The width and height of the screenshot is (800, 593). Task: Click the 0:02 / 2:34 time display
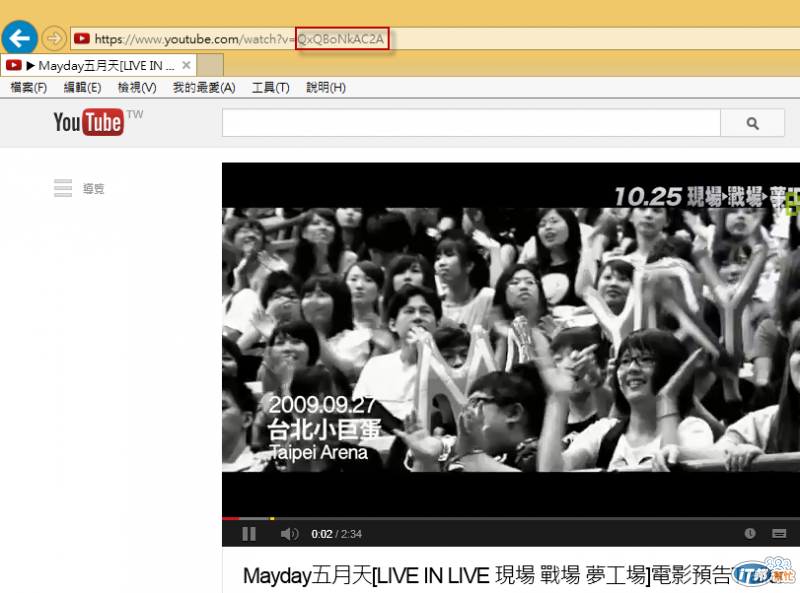337,534
